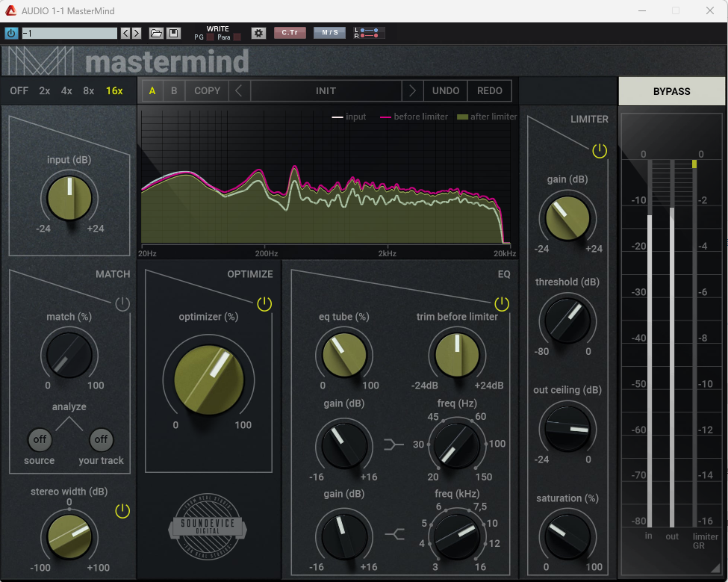The width and height of the screenshot is (728, 582).
Task: Set oversampling to 4x
Action: [66, 90]
